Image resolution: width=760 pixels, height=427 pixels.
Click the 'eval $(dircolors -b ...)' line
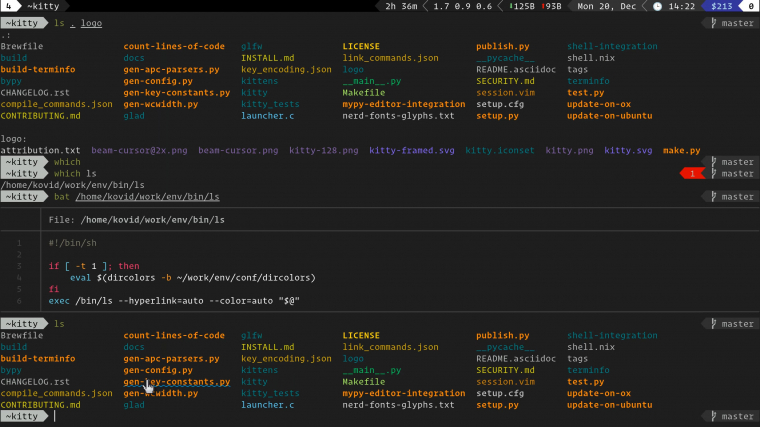click(192, 278)
